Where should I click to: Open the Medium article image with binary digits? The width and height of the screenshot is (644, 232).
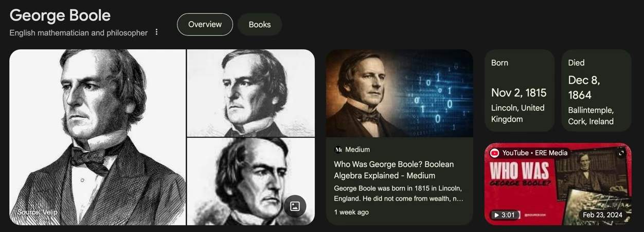400,93
